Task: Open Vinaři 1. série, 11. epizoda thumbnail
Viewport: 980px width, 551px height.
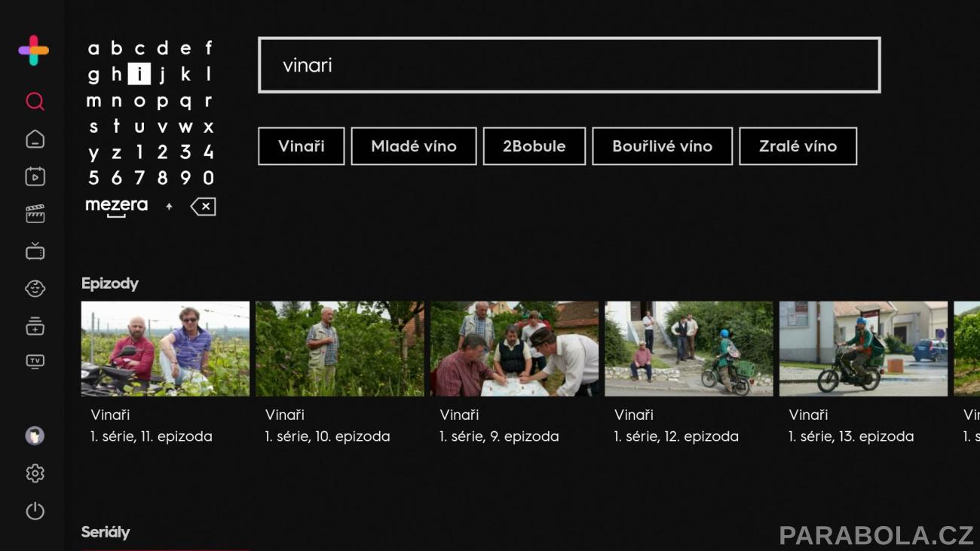Action: [x=165, y=349]
